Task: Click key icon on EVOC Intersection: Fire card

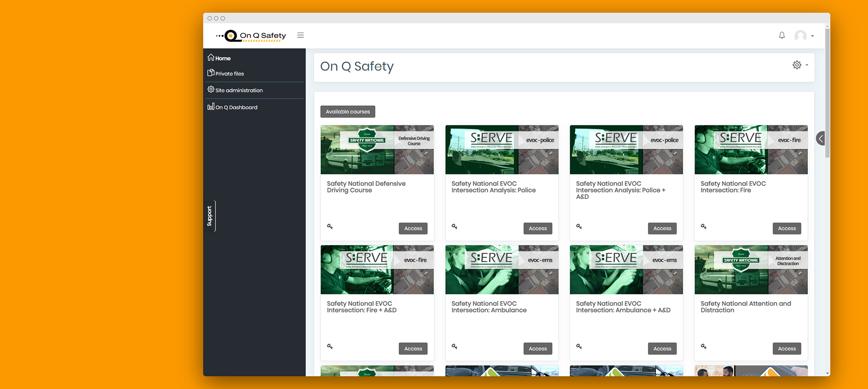Action: (703, 226)
